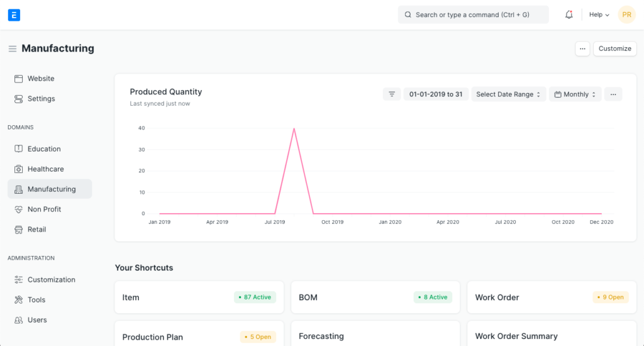
Task: Open the page options ellipsis button
Action: (582, 48)
